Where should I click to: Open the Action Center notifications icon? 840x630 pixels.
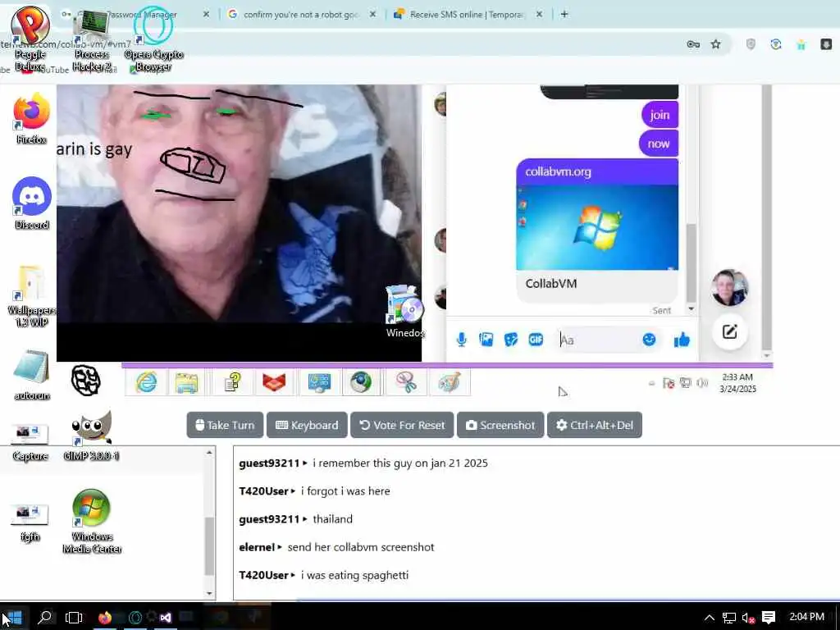pos(769,617)
